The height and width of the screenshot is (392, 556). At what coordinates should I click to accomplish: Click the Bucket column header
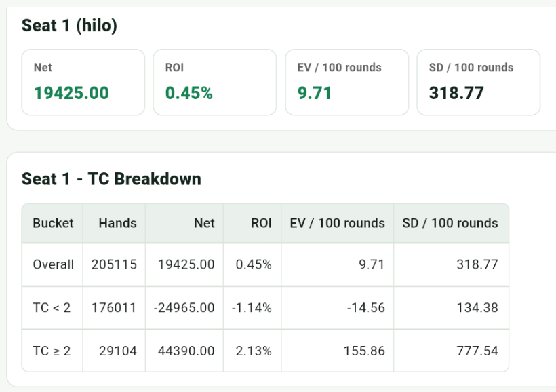pos(52,223)
